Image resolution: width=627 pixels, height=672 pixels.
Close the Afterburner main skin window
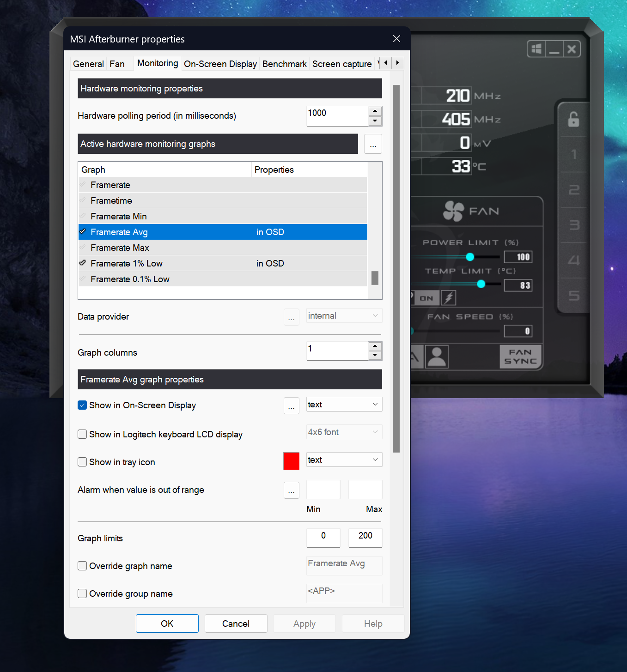572,49
